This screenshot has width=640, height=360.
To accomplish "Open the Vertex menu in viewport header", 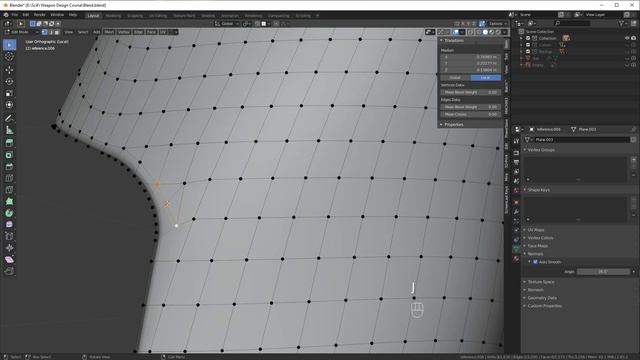I will [124, 32].
